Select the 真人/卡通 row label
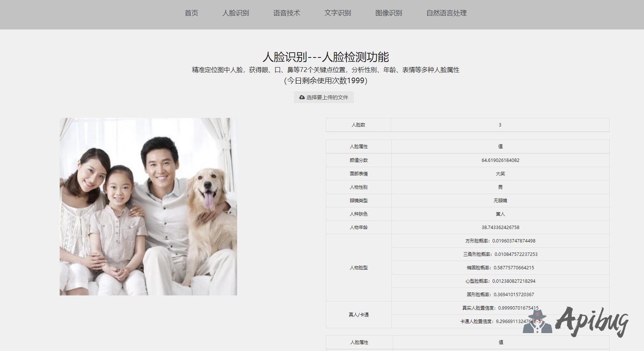The image size is (644, 351). [358, 315]
